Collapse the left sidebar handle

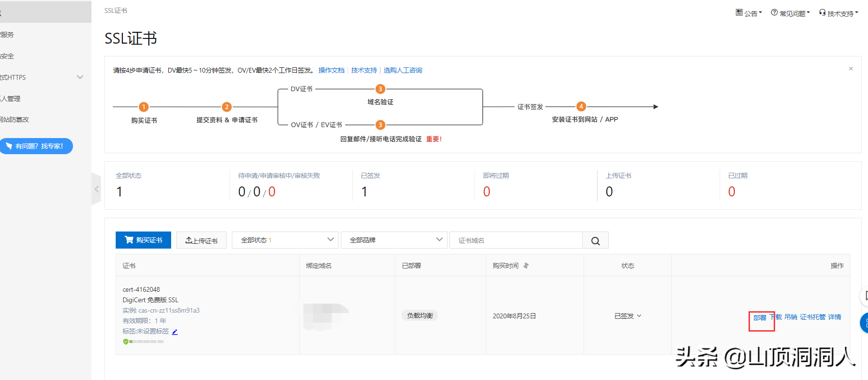pos(96,189)
